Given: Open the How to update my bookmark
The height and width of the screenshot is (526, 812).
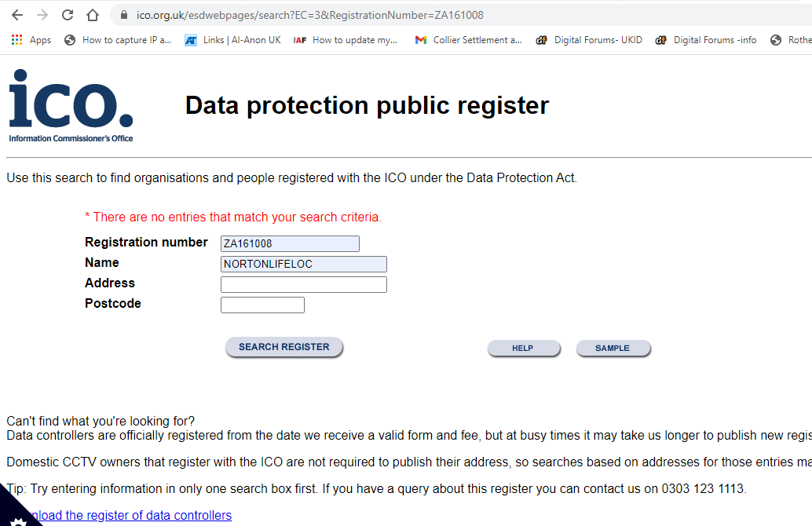Looking at the screenshot, I should pos(346,40).
